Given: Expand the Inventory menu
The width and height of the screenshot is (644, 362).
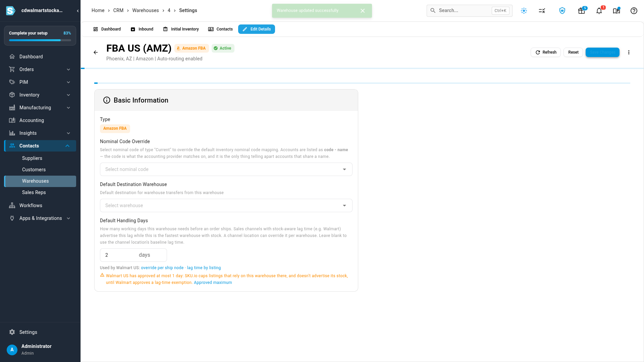Looking at the screenshot, I should click(x=40, y=95).
